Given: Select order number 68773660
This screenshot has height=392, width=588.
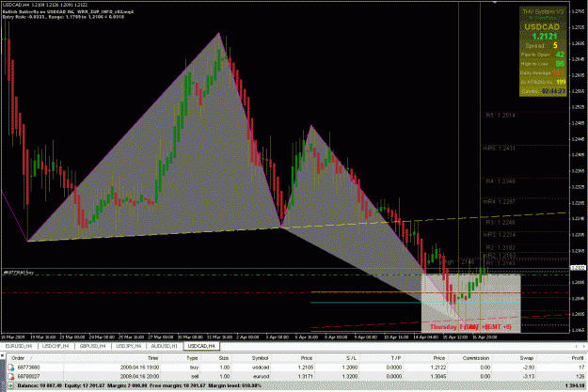Looking at the screenshot, I should tap(28, 368).
